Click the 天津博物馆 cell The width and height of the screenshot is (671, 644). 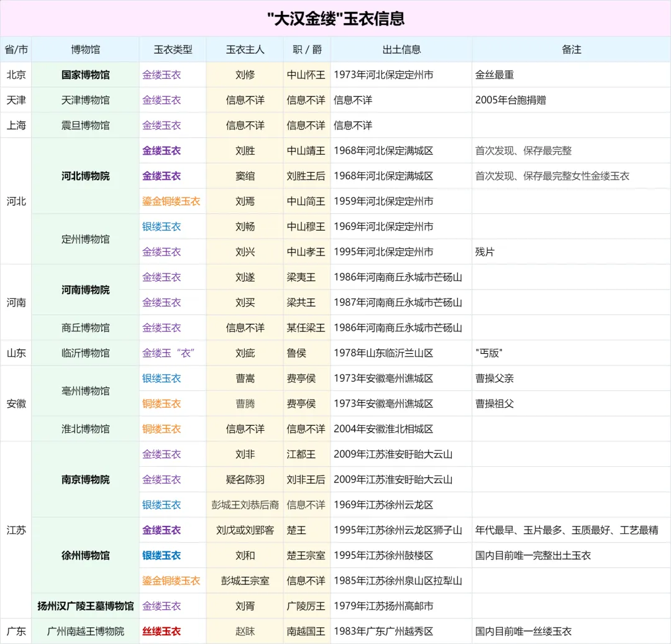86,100
